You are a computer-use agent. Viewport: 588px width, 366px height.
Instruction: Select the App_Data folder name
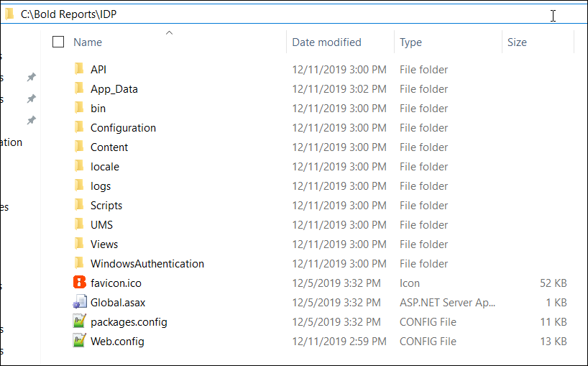point(114,89)
